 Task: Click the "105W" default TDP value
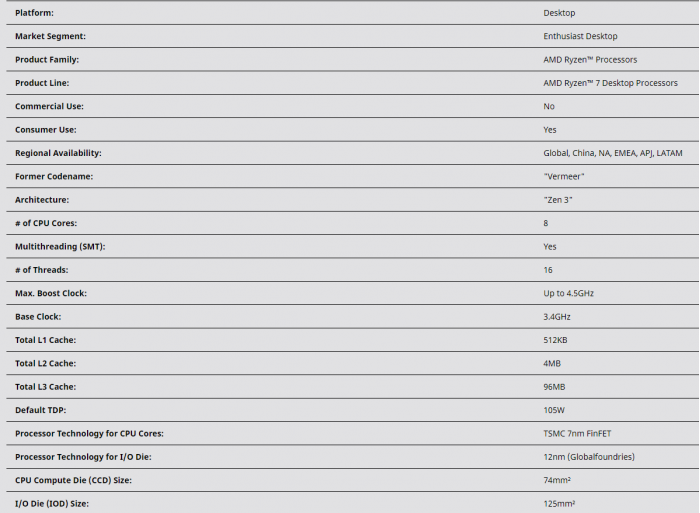coord(554,410)
